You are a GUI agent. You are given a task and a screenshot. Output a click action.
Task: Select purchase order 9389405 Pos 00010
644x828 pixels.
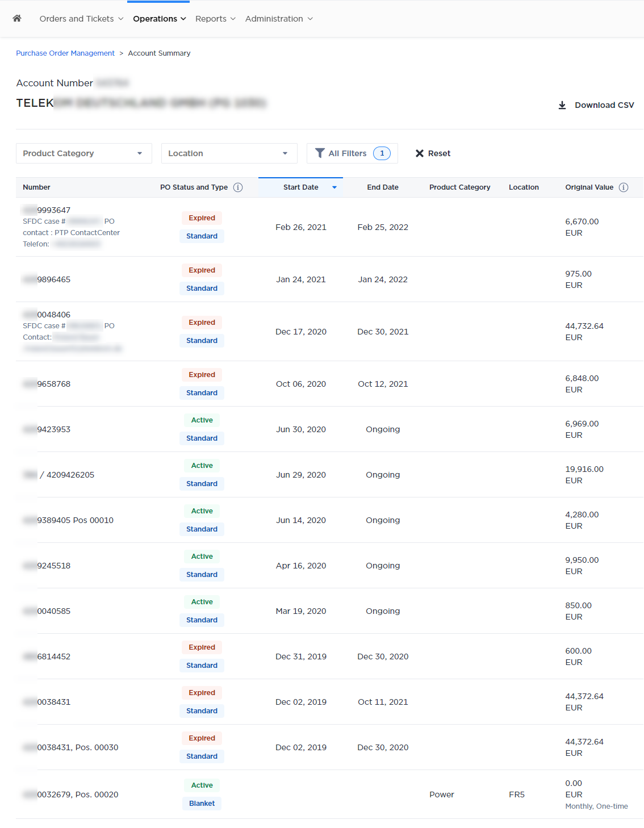pos(68,520)
